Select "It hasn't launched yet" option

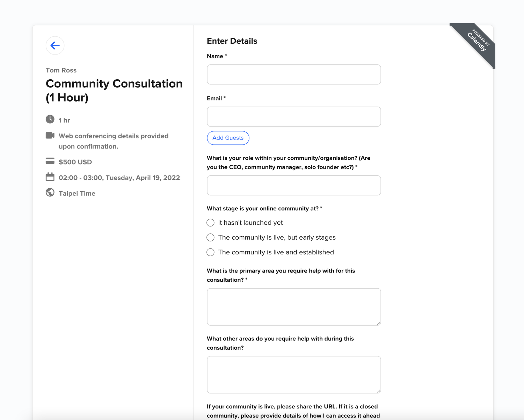click(x=210, y=223)
